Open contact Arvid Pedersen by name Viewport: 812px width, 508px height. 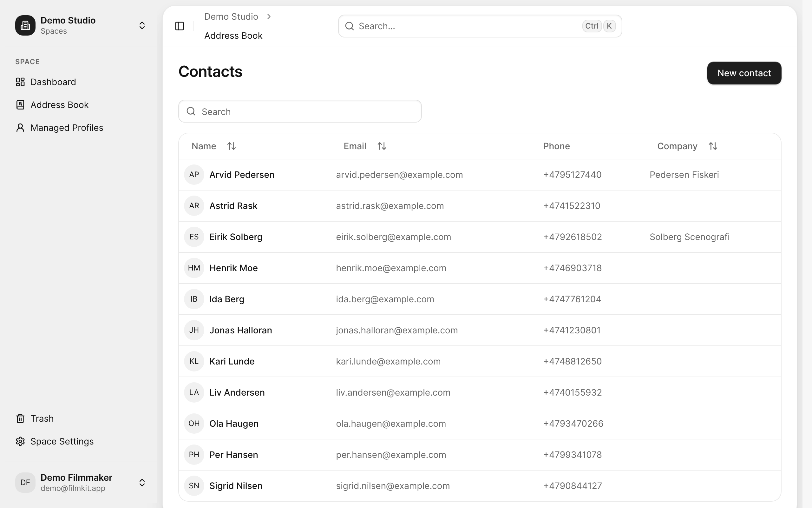click(242, 175)
